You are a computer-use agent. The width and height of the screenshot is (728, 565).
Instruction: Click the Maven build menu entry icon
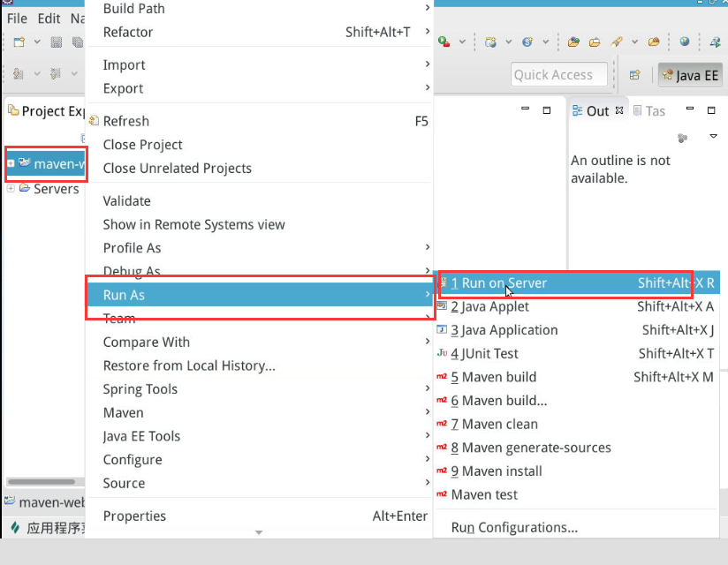coord(442,377)
